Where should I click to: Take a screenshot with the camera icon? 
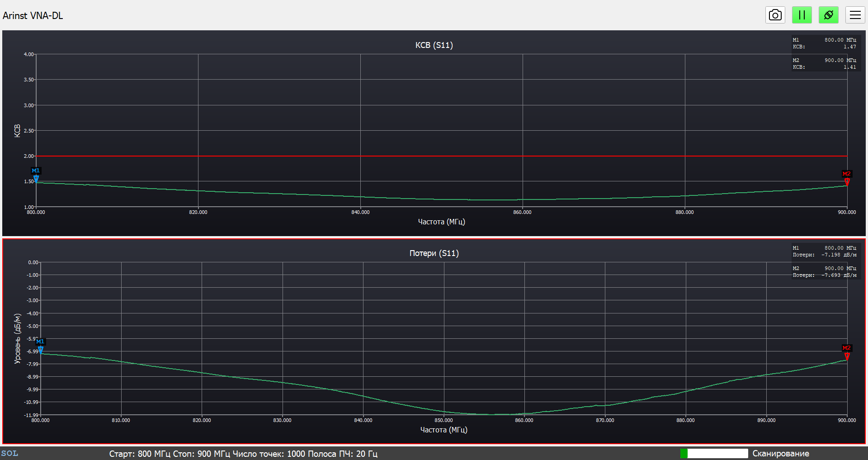[775, 15]
